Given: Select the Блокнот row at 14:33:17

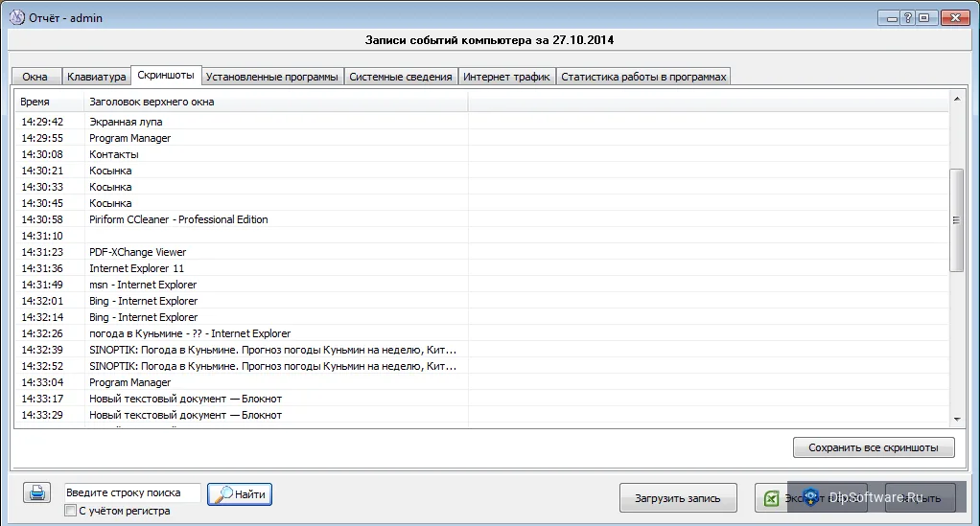Looking at the screenshot, I should (x=482, y=398).
